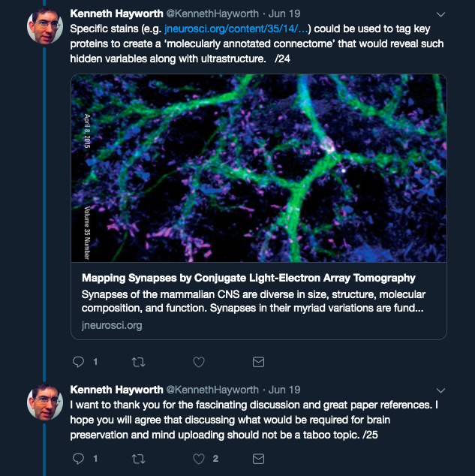The image size is (475, 476).
Task: Open the Kenneth Hayworth name on the first tweet
Action: pyautogui.click(x=116, y=14)
